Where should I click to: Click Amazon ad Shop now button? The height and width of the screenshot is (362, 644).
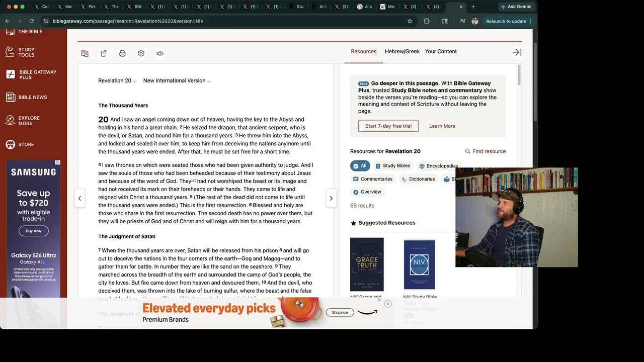(340, 312)
